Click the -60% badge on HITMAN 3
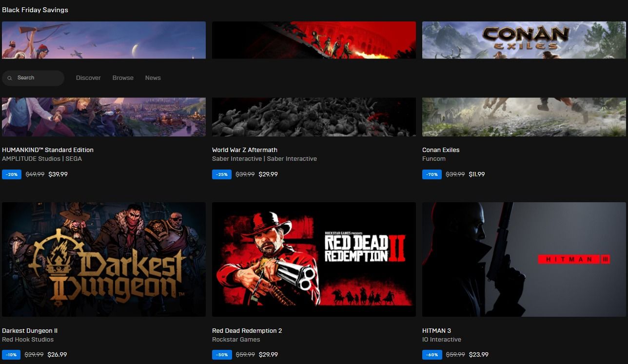The height and width of the screenshot is (364, 628). [432, 355]
